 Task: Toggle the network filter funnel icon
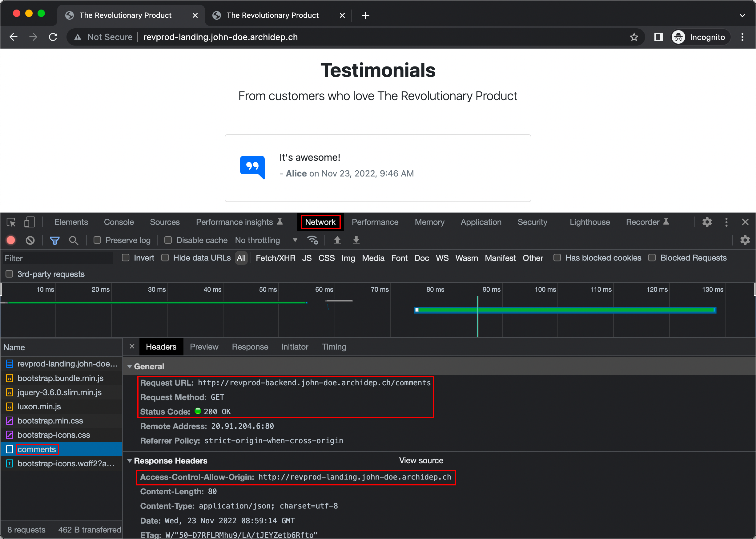[x=54, y=240]
